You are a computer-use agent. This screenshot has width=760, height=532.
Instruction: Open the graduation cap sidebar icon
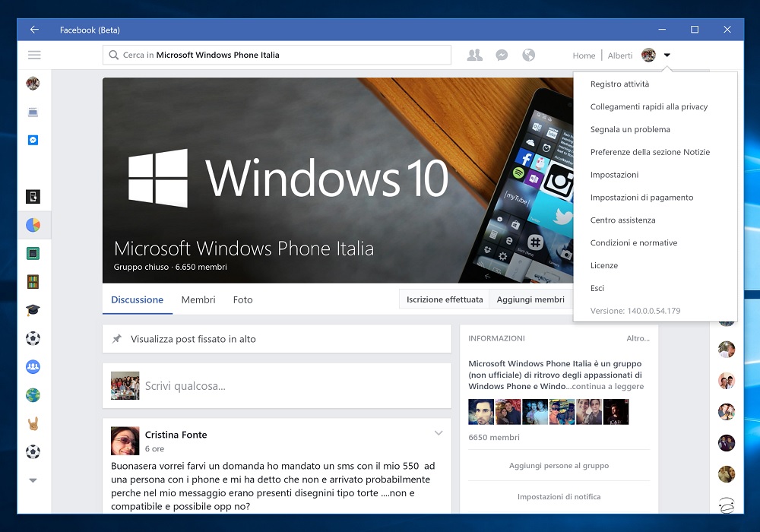click(x=33, y=310)
